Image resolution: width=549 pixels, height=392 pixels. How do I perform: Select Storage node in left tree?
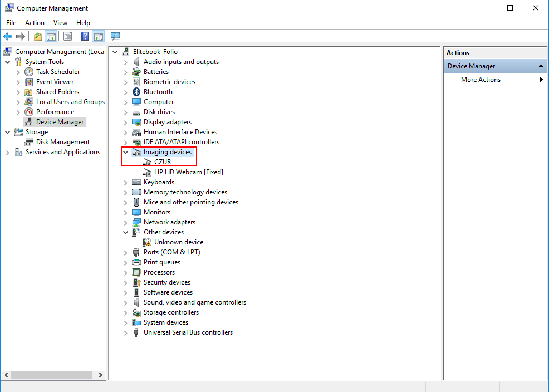click(37, 132)
